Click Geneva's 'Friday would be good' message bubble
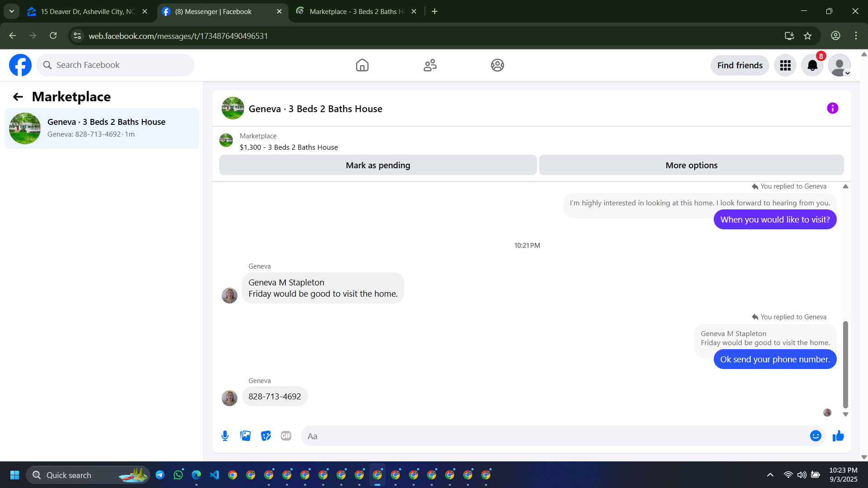The width and height of the screenshot is (868, 488). (323, 288)
